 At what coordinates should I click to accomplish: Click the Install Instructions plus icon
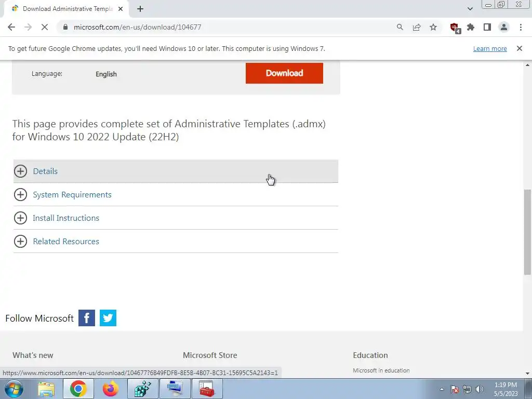click(20, 218)
